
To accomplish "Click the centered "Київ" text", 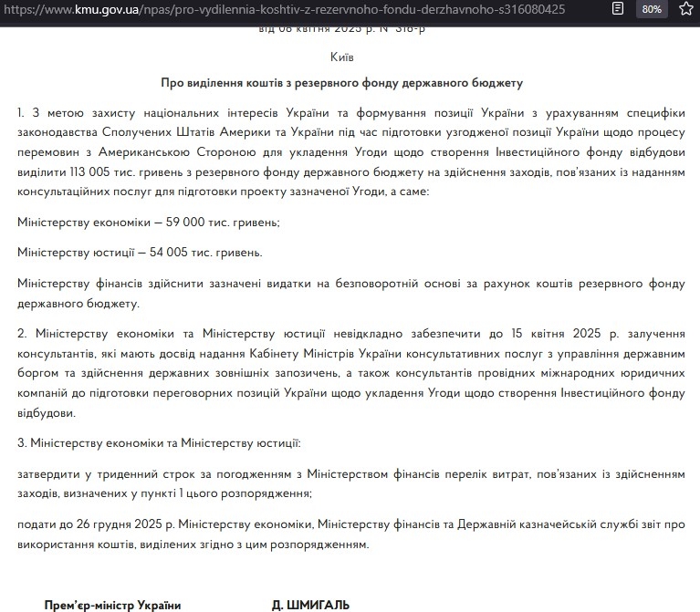I will pyautogui.click(x=341, y=57).
